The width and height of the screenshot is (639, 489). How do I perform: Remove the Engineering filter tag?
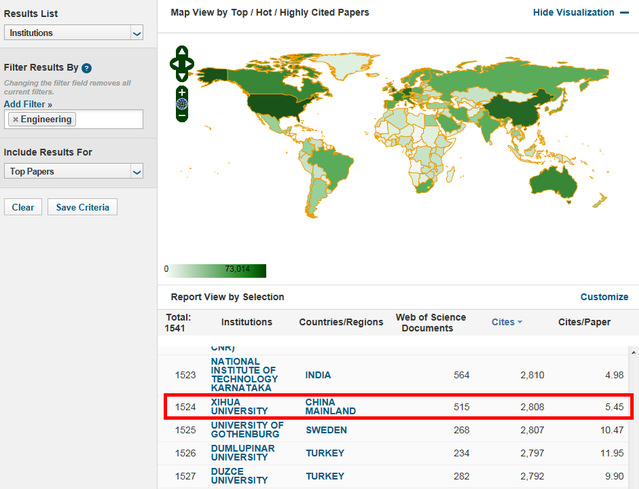(15, 119)
